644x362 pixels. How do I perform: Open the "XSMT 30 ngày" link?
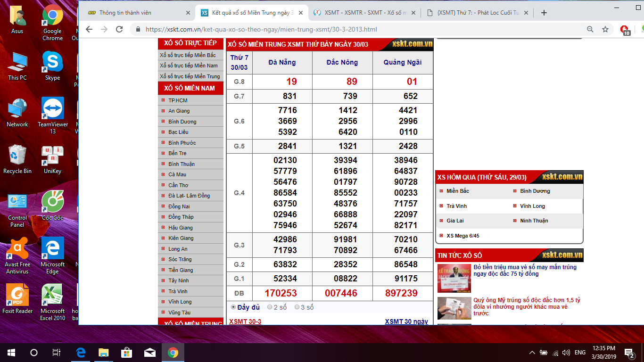406,321
